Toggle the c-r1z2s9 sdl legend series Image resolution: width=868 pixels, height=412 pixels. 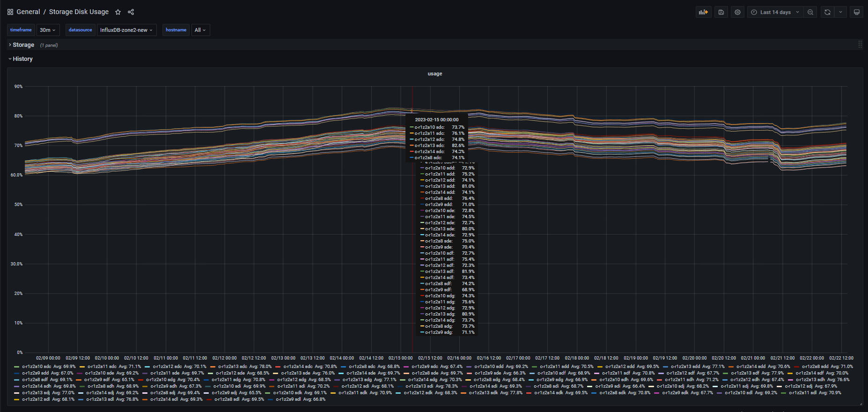pos(288,399)
